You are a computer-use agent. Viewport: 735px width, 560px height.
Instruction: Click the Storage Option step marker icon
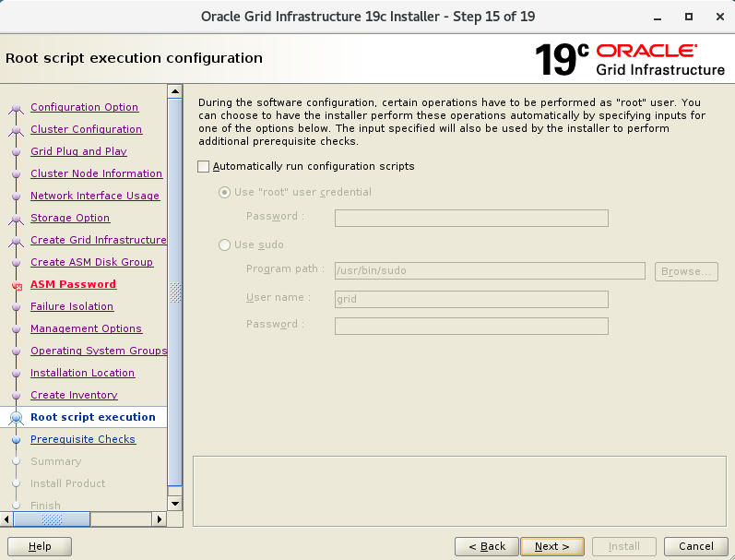[x=16, y=219]
